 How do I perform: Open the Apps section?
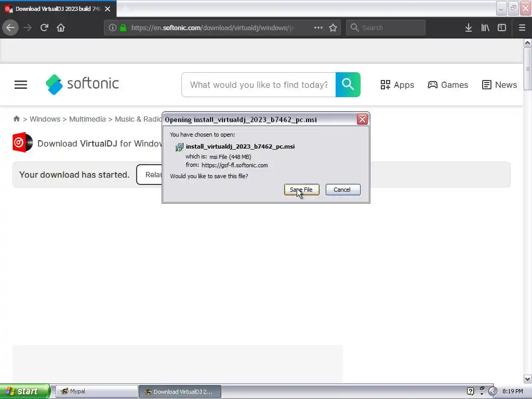click(397, 85)
